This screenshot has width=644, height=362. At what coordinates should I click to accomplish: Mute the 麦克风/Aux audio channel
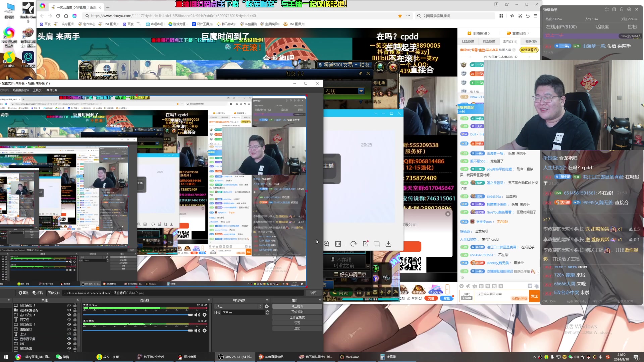click(197, 315)
